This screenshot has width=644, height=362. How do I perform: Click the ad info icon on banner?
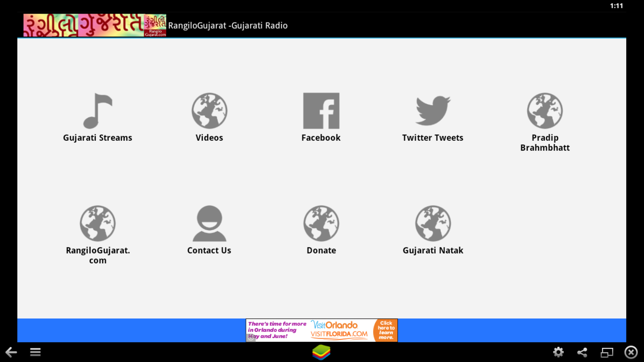[251, 338]
